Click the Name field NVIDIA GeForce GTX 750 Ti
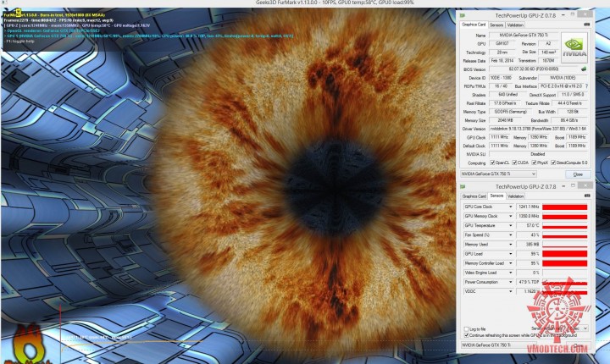610x364 pixels. 524,35
